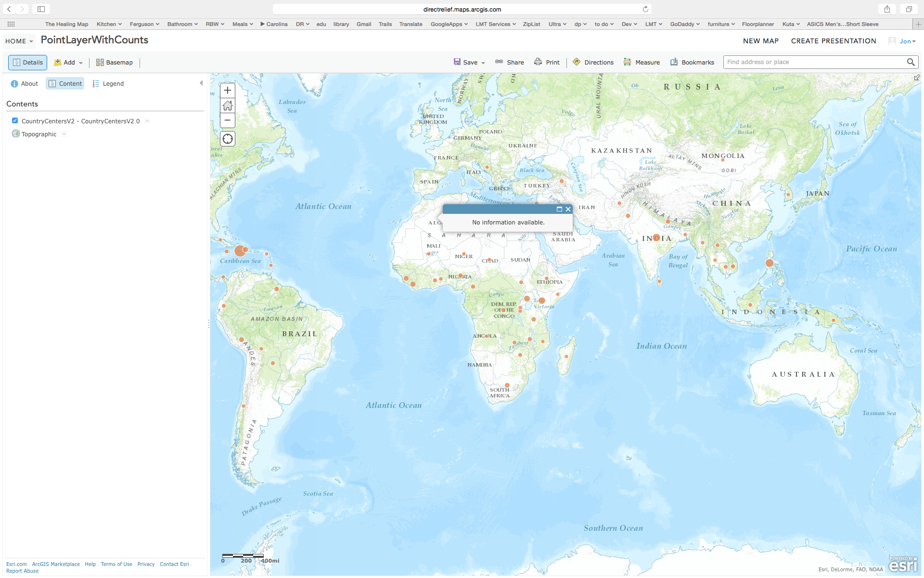Close the No information available popup
This screenshot has height=578, width=924.
click(568, 209)
